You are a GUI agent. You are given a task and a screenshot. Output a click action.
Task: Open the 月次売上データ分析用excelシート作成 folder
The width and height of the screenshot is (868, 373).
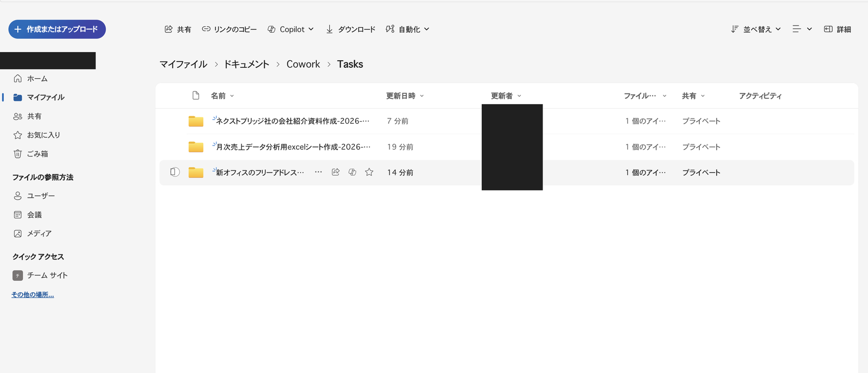293,147
